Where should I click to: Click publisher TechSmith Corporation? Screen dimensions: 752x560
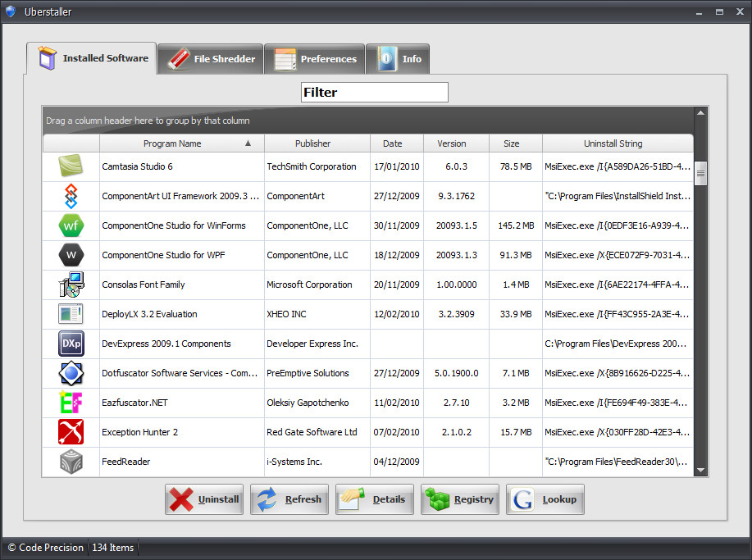pos(312,166)
